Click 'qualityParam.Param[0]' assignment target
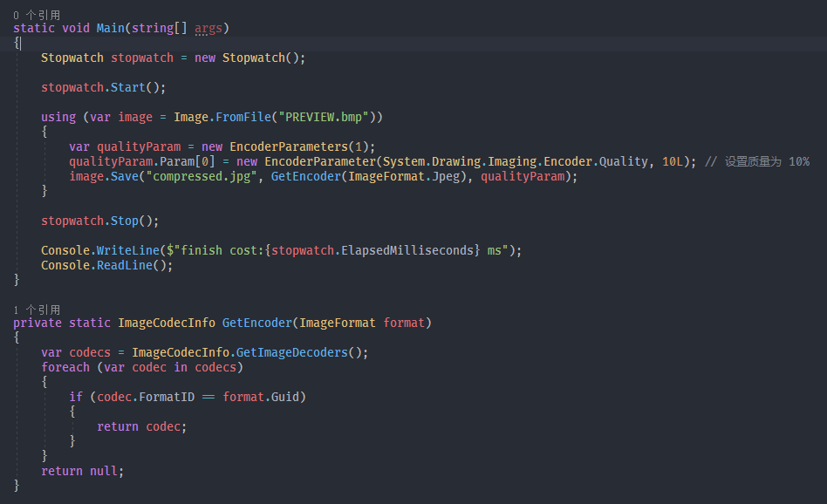The image size is (827, 504). pyautogui.click(x=142, y=161)
